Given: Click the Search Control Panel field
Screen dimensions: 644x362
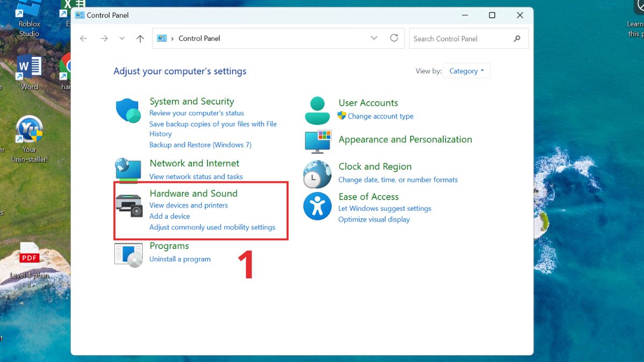Looking at the screenshot, I should coord(469,39).
